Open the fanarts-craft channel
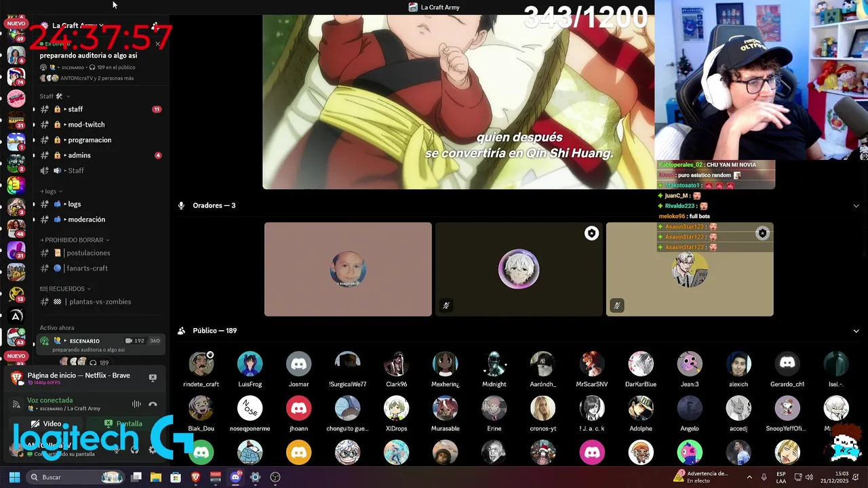The width and height of the screenshot is (868, 488). tap(100, 268)
